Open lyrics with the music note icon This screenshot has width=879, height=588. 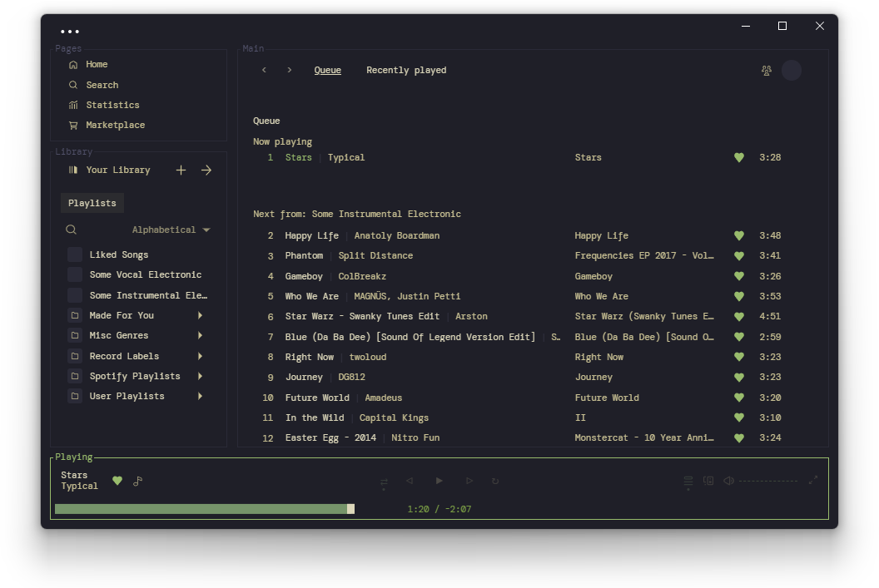pyautogui.click(x=138, y=481)
